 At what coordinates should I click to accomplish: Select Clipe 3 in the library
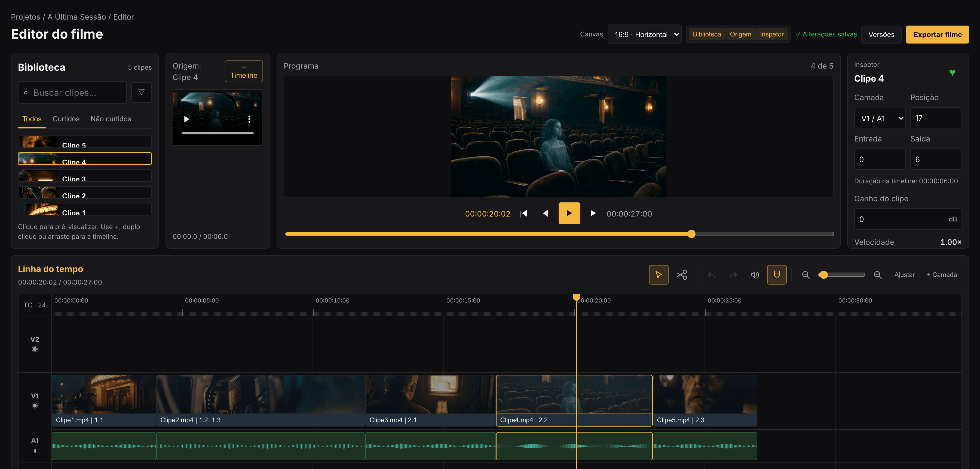(85, 175)
